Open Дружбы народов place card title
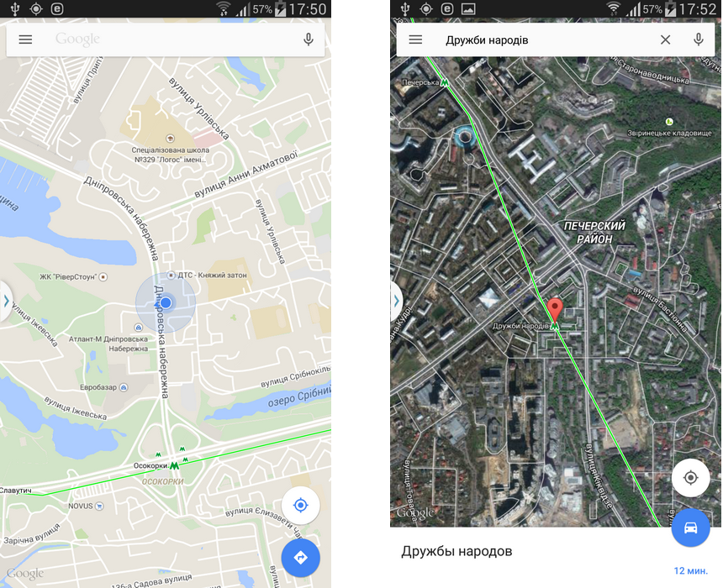 (x=456, y=551)
